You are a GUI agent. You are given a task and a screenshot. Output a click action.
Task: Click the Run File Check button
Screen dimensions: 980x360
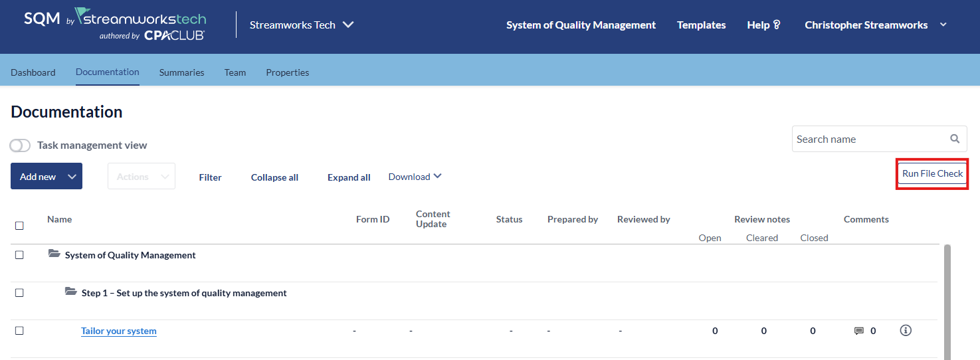pos(932,173)
